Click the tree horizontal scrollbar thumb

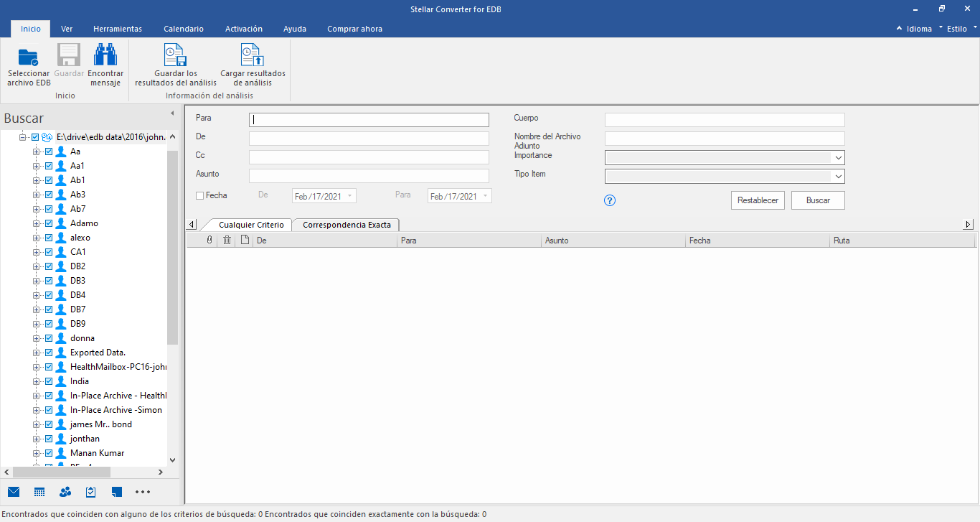(x=62, y=472)
